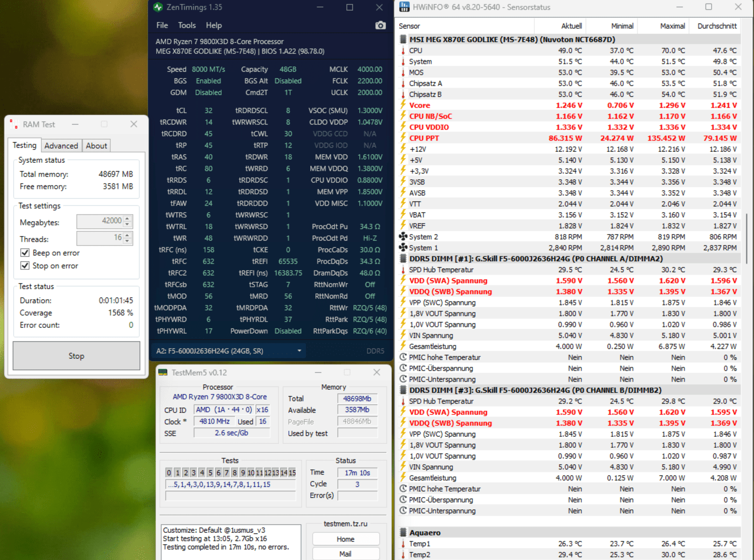
Task: Click the Mail button in TestMem5
Action: click(x=346, y=554)
